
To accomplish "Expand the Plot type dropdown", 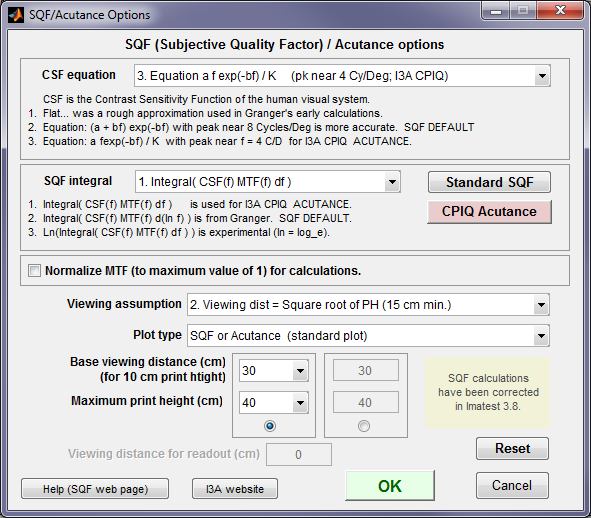I will coord(368,336).
